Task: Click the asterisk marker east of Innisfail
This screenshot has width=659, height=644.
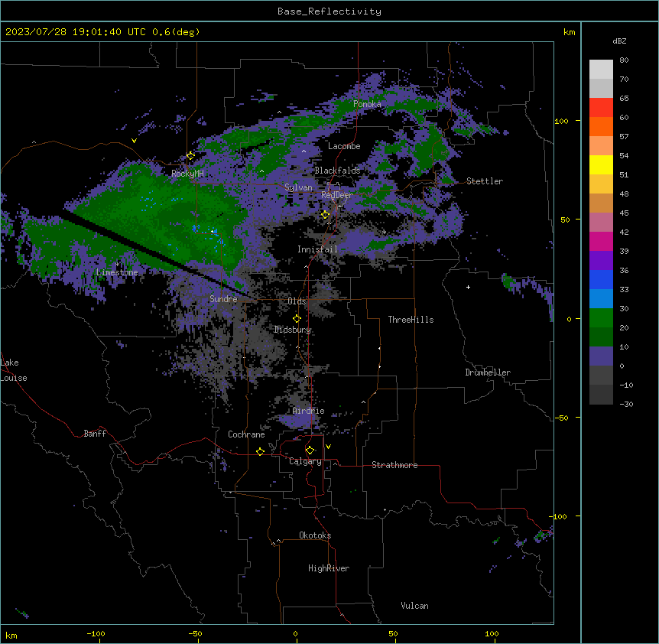Action: 384,232
